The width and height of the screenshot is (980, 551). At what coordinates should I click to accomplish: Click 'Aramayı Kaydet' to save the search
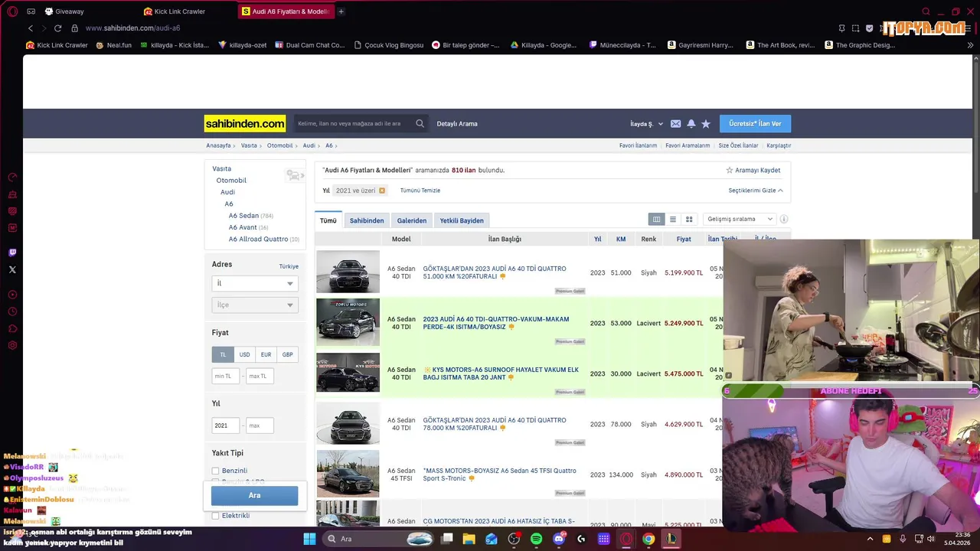pos(753,171)
